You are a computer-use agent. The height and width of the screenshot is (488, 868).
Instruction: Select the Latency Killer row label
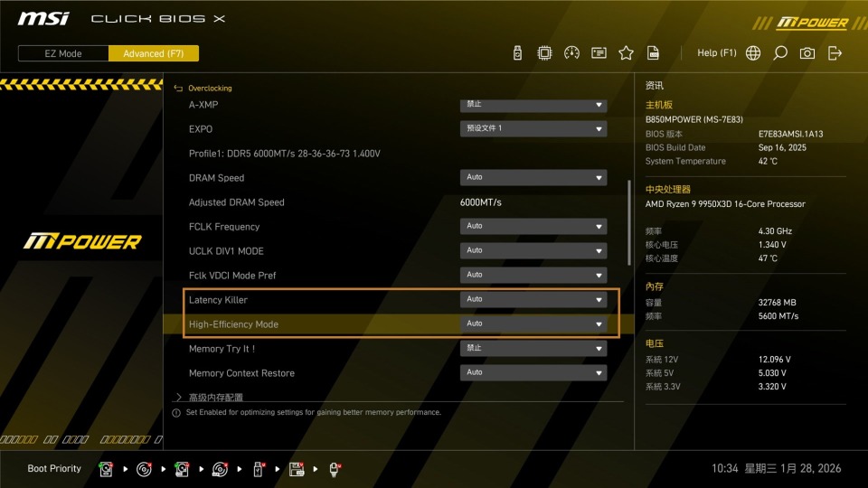[218, 300]
